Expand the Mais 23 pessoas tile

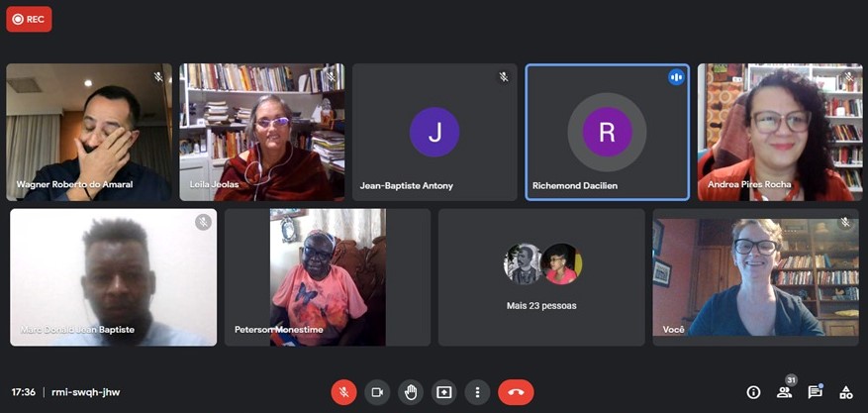point(541,277)
